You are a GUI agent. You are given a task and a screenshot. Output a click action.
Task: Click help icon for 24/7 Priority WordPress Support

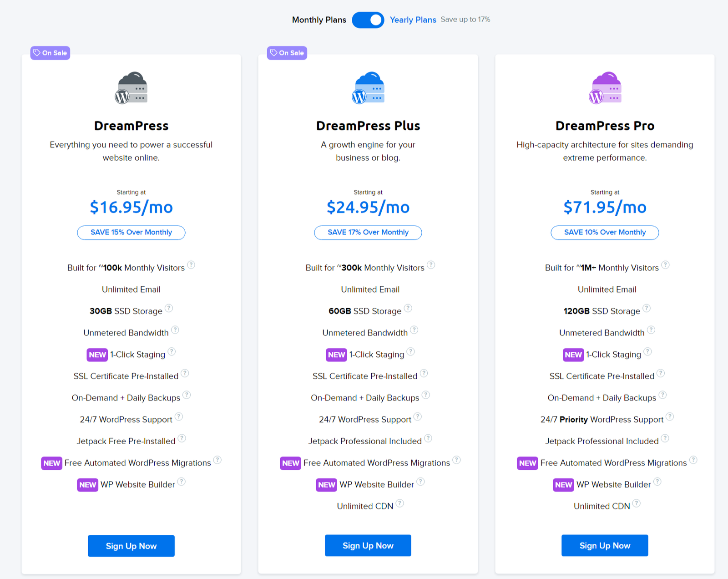point(670,416)
